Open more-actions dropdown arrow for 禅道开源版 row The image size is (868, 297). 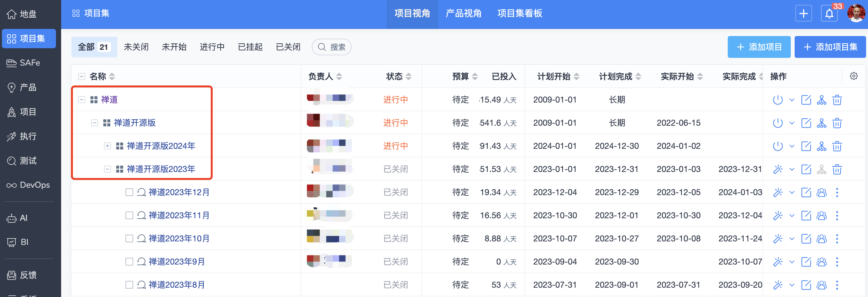pos(792,123)
